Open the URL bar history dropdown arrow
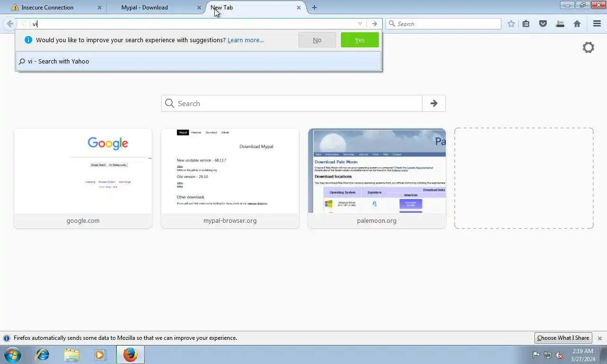Image resolution: width=607 pixels, height=364 pixels. coord(360,24)
